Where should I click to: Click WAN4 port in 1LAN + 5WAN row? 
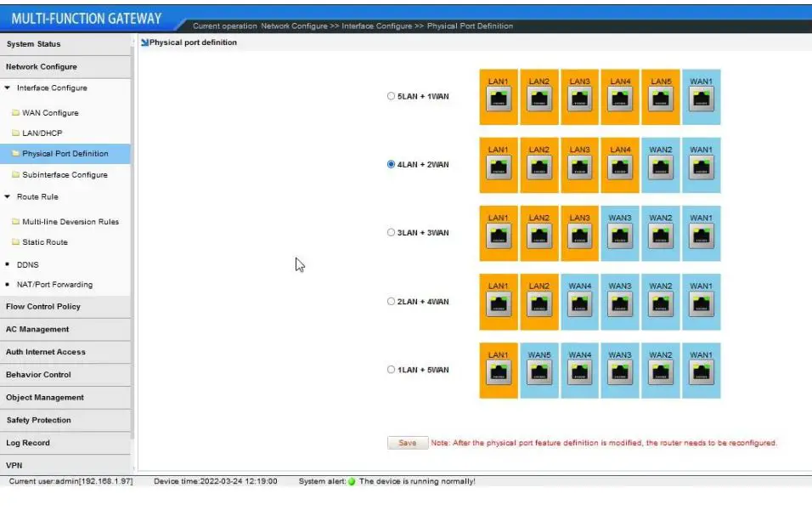tap(579, 371)
